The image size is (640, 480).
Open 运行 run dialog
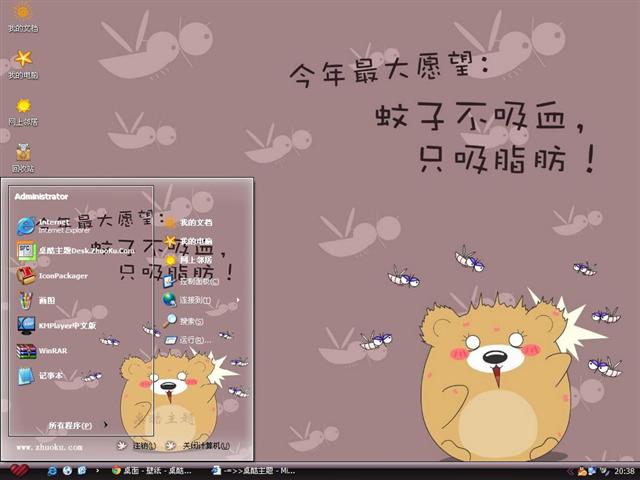pos(188,340)
